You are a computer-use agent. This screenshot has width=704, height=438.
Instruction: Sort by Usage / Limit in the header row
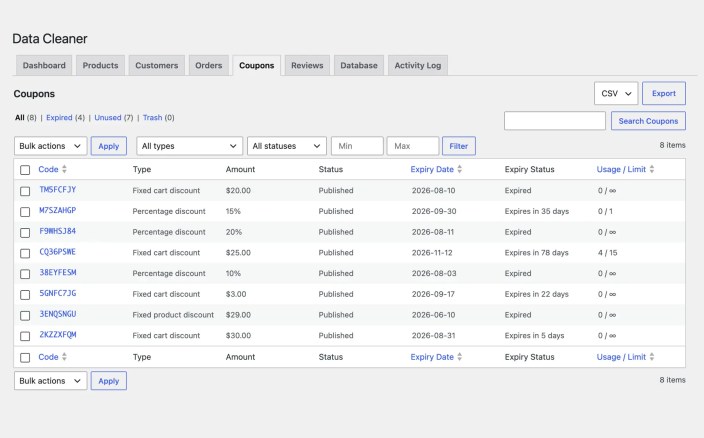pos(625,169)
